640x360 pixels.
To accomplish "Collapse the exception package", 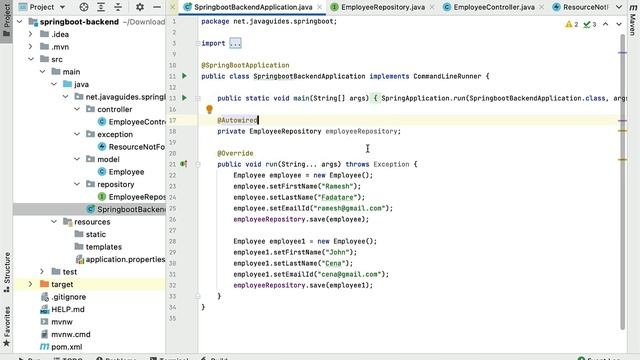I will click(77, 134).
